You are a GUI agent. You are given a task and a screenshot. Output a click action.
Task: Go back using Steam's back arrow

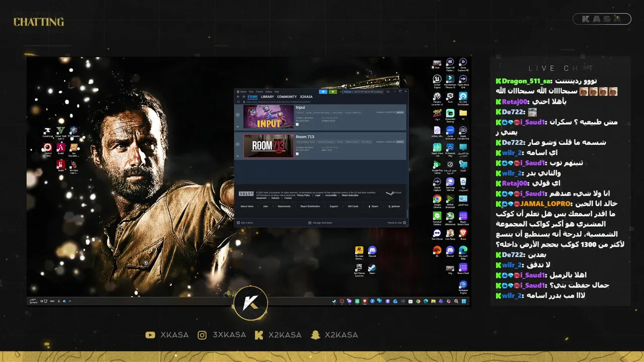coord(238,97)
